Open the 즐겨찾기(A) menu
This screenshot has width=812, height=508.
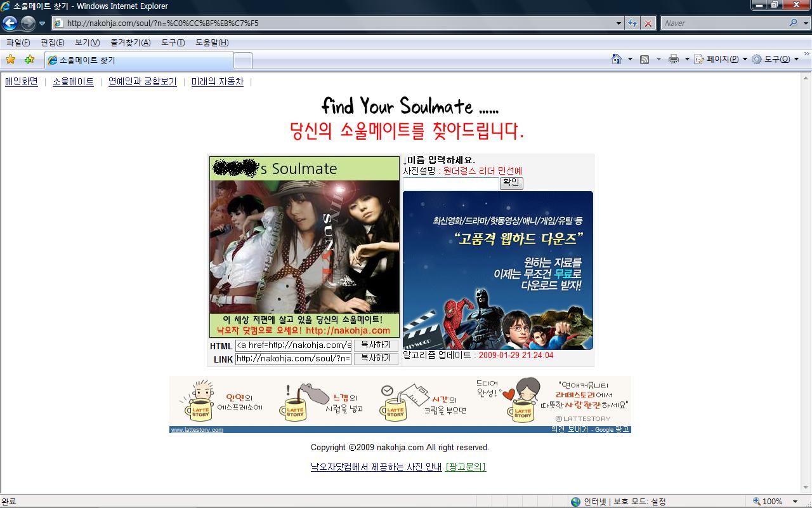[x=130, y=43]
